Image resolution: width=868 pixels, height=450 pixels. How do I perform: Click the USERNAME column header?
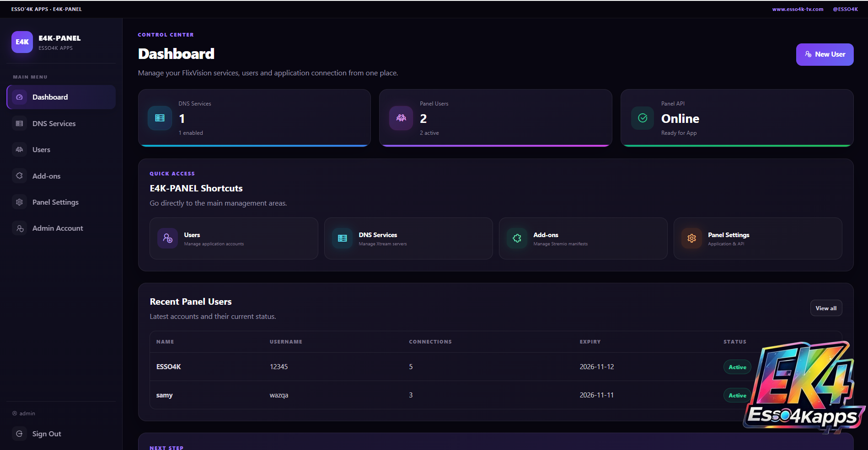point(286,342)
